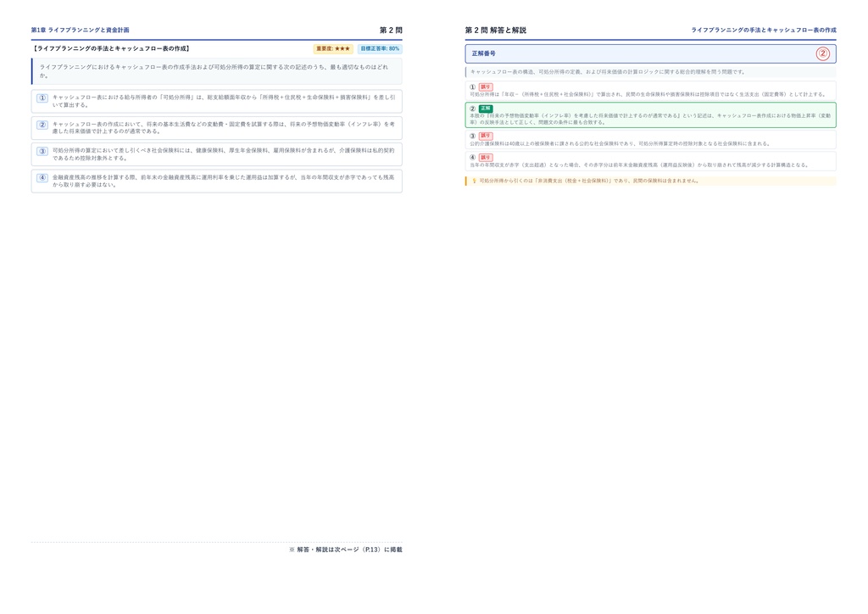Click the 第 2 問 label on the question page

[x=391, y=30]
